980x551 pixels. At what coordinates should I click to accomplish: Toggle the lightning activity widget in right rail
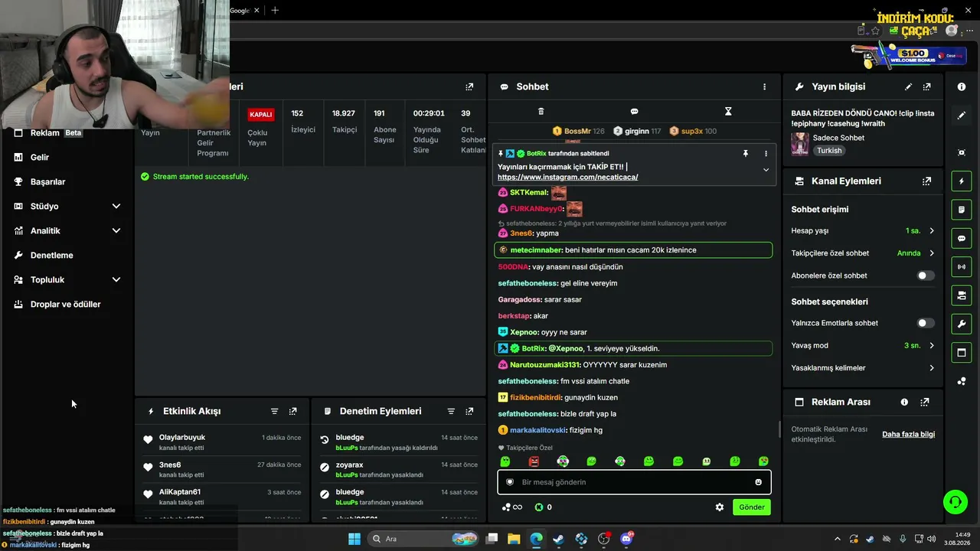(x=962, y=181)
